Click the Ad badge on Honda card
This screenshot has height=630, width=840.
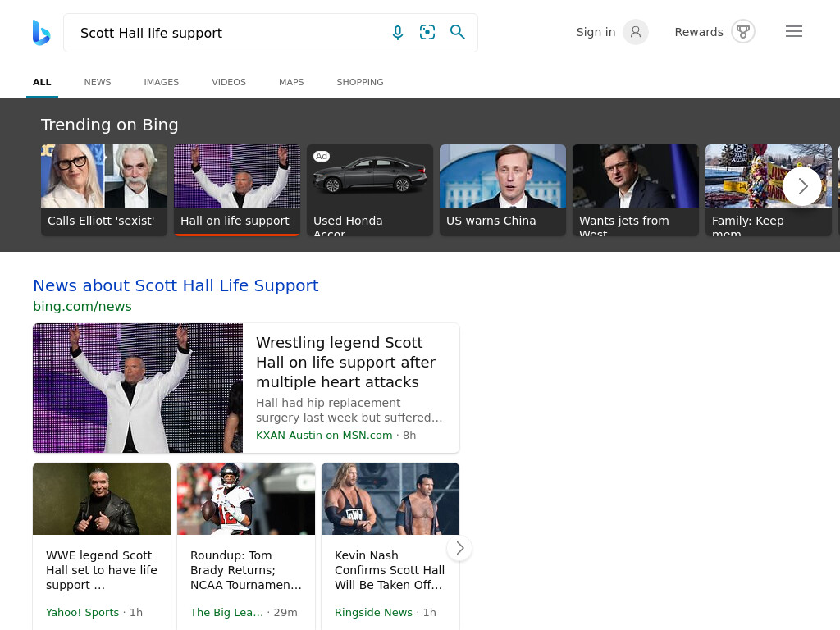coord(322,156)
